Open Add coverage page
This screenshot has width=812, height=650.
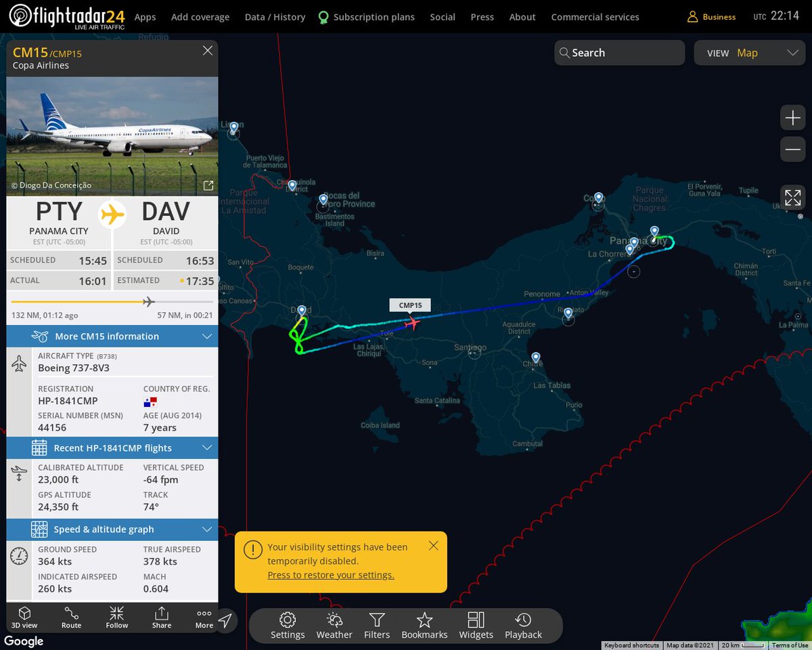coord(200,17)
